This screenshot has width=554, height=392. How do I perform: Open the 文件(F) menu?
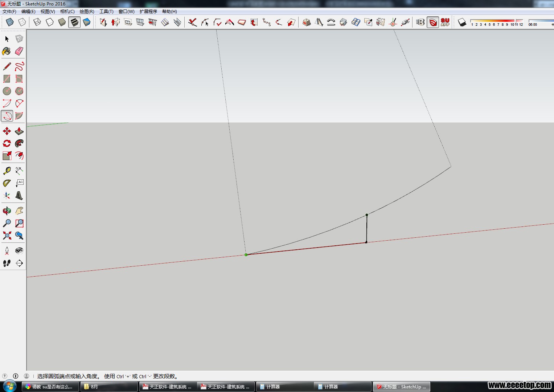9,12
